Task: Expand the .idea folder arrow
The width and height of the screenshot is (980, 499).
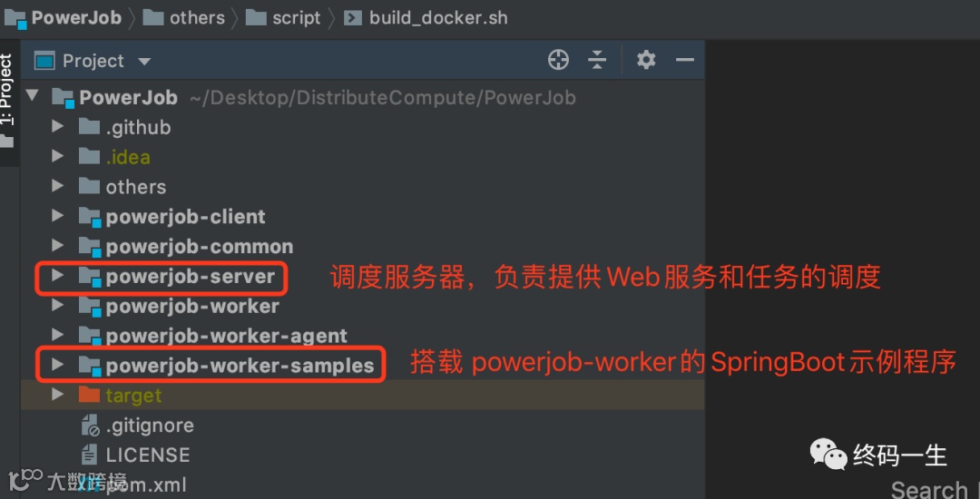Action: coord(57,156)
